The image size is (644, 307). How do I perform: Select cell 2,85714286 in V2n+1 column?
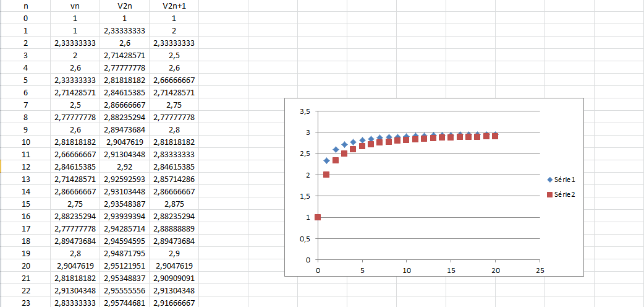(174, 179)
